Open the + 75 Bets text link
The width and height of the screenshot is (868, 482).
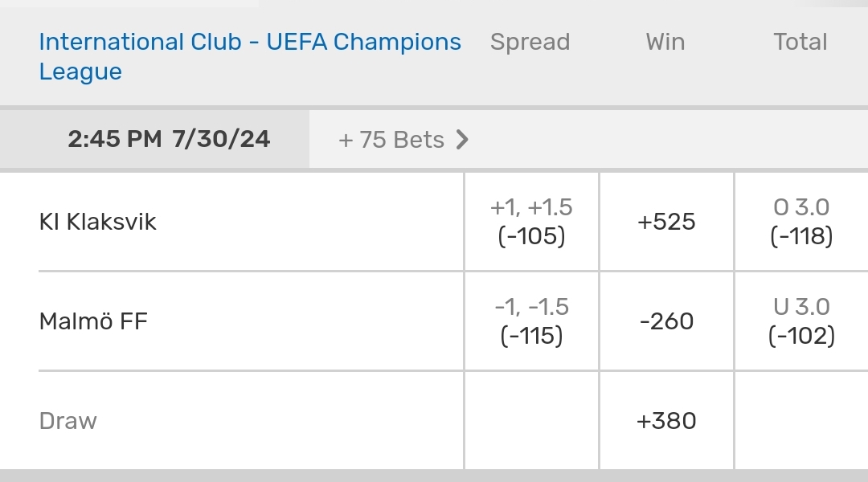[x=391, y=140]
